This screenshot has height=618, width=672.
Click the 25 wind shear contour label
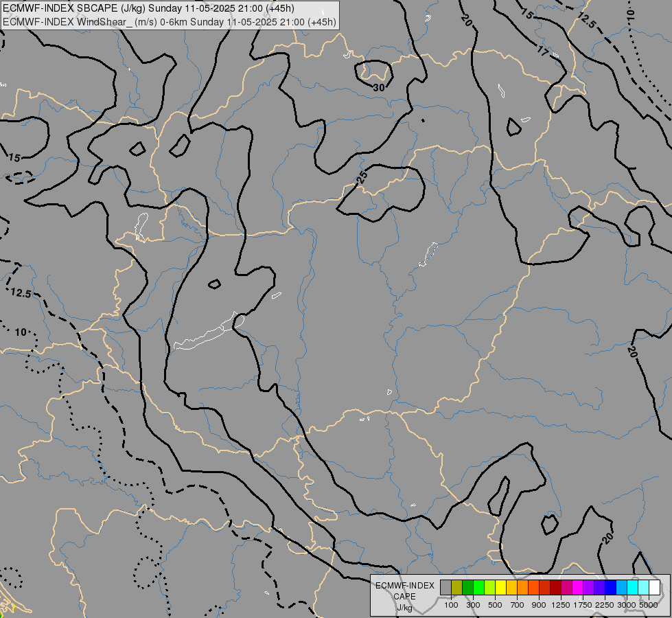click(362, 176)
